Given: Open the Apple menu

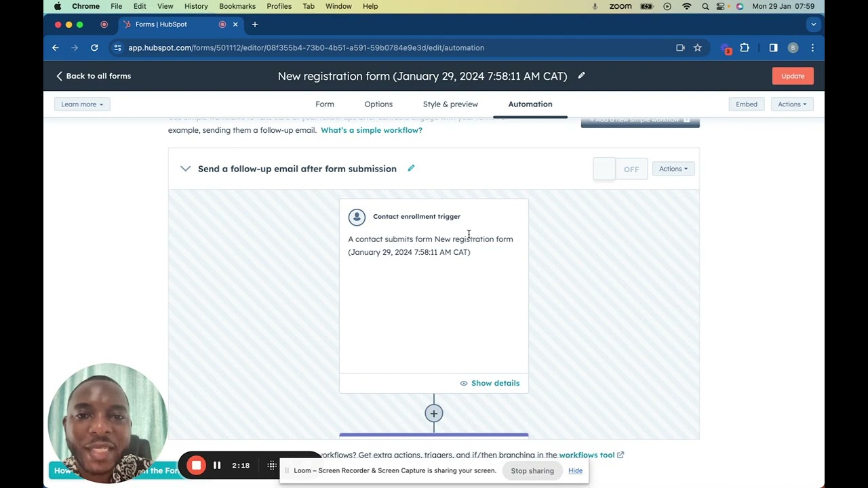Looking at the screenshot, I should (58, 6).
